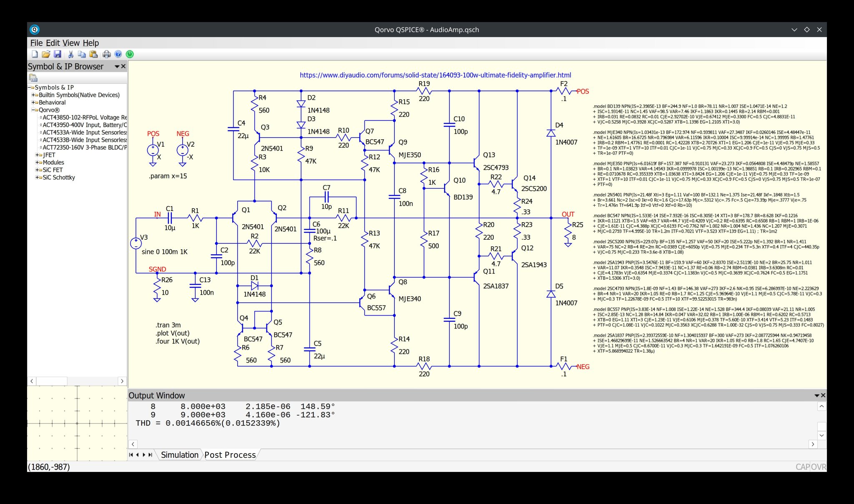Expand the Builtin Symbols(Native Devices) node

point(33,95)
